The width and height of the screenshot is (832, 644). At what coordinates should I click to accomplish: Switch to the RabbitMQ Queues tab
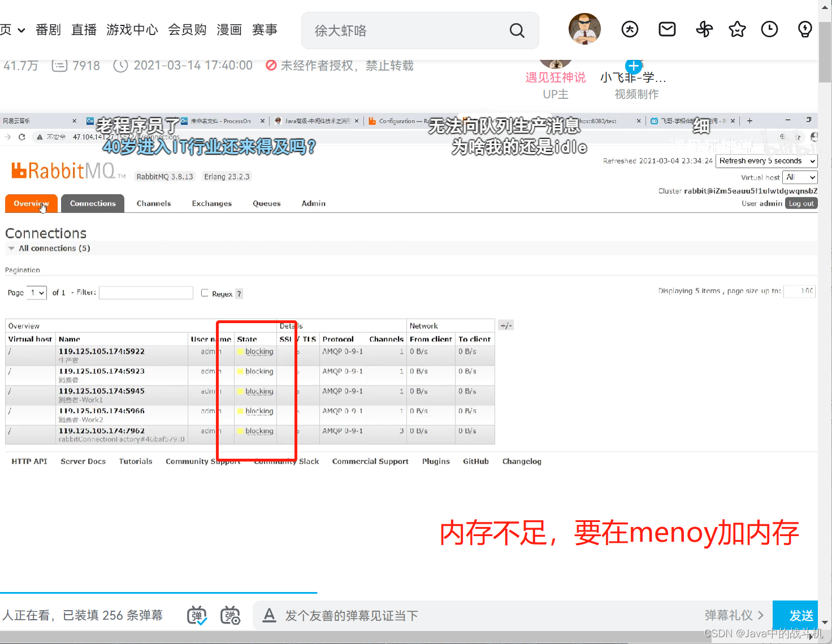pos(267,203)
